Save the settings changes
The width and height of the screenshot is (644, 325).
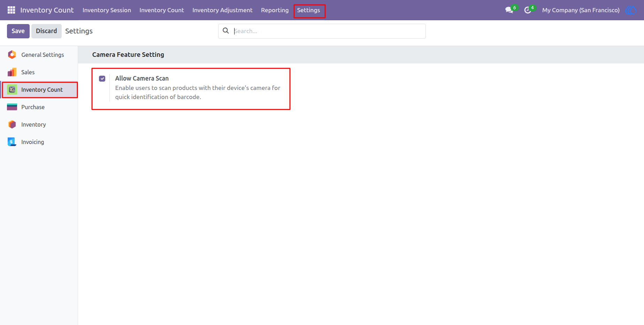[18, 31]
